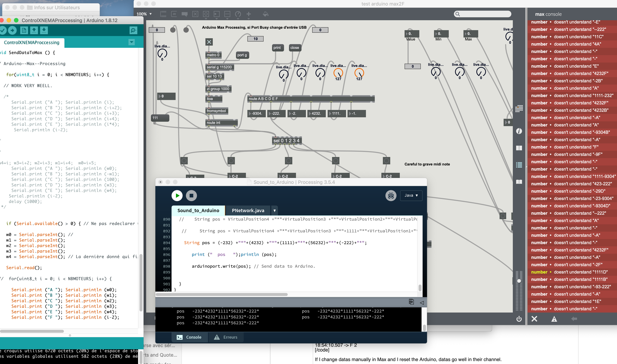The height and width of the screenshot is (364, 617).
Task: Open the Max inspector info icon
Action: pos(519,131)
